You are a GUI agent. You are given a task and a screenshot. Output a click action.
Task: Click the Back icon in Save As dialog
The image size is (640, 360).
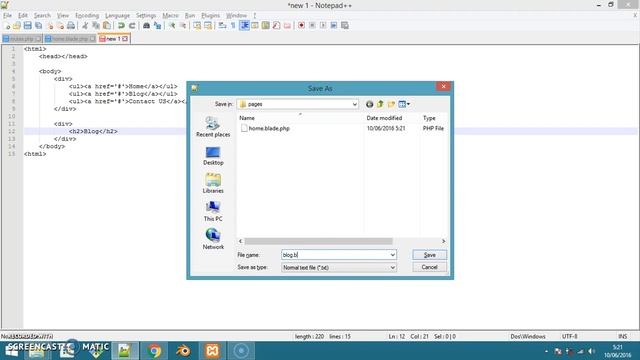(369, 104)
